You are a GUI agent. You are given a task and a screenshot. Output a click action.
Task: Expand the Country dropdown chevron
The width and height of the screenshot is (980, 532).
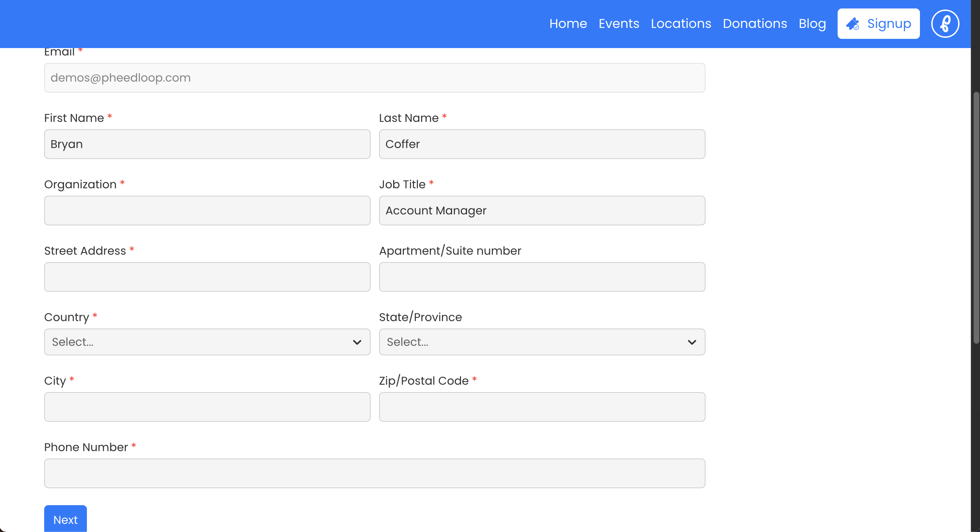click(x=356, y=342)
